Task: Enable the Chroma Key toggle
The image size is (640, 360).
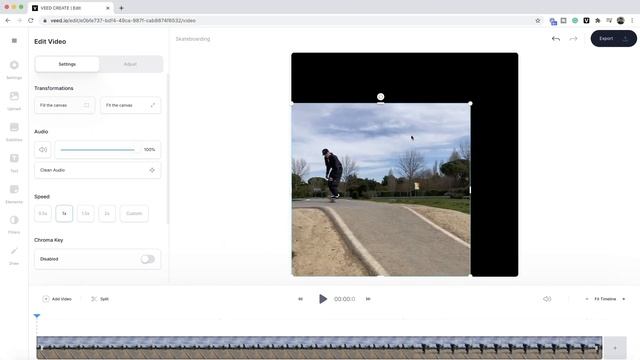Action: coord(147,259)
